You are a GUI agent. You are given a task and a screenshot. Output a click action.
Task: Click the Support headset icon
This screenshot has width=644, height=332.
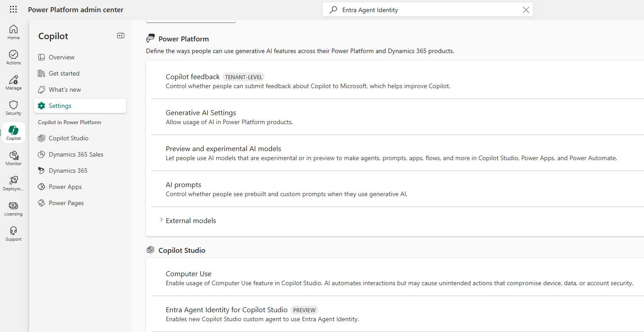point(13,232)
